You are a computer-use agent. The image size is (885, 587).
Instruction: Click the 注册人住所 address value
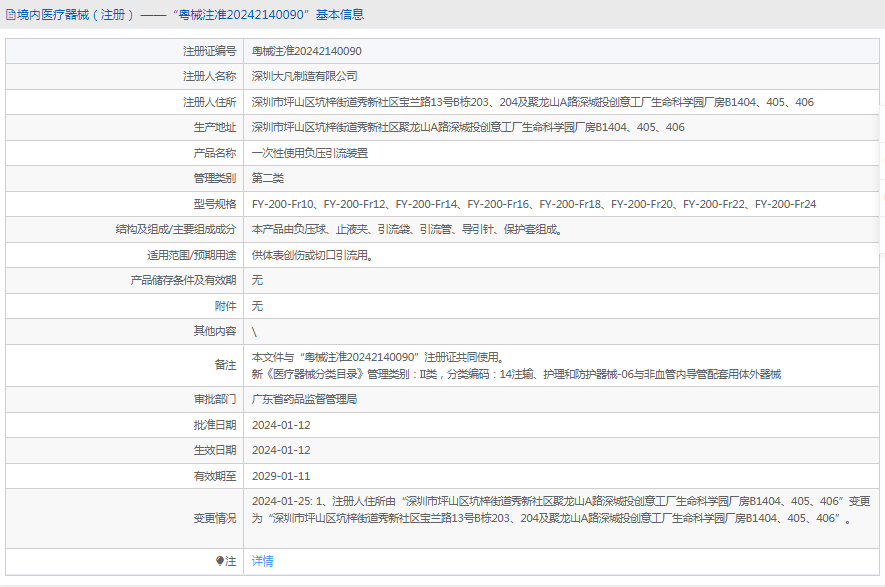tap(532, 102)
